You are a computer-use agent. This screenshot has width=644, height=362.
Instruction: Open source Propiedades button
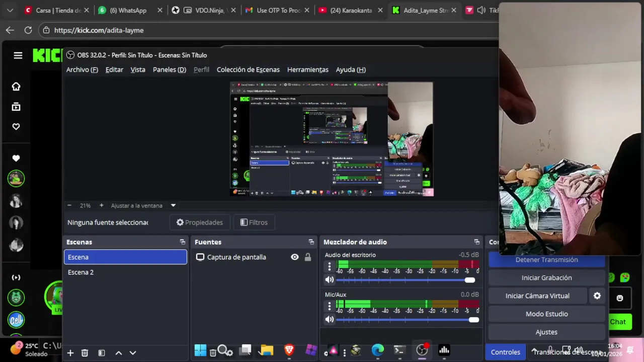(x=200, y=222)
